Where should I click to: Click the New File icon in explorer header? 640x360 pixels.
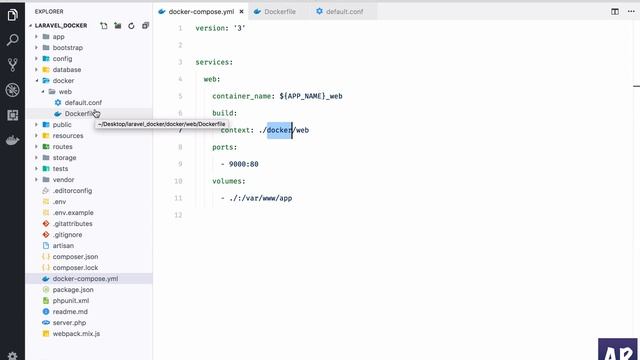(104, 25)
